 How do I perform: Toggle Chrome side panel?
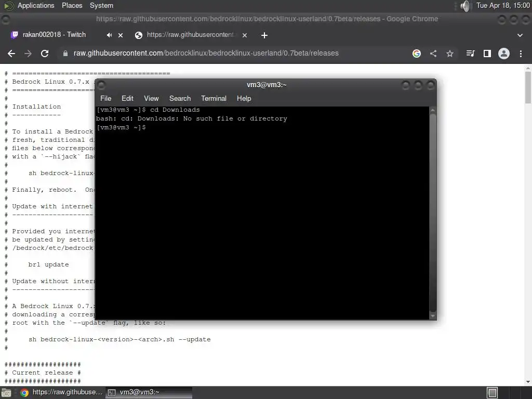487,54
